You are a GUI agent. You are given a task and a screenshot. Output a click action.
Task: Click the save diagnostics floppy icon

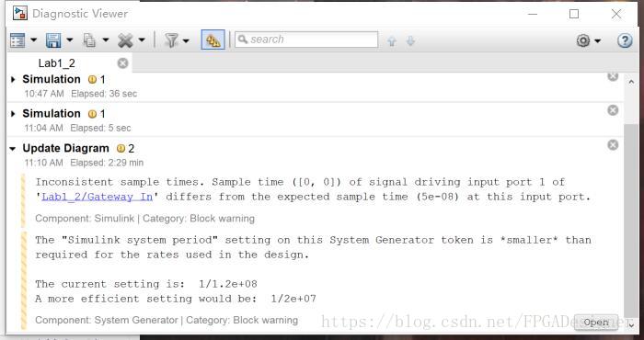pyautogui.click(x=53, y=40)
